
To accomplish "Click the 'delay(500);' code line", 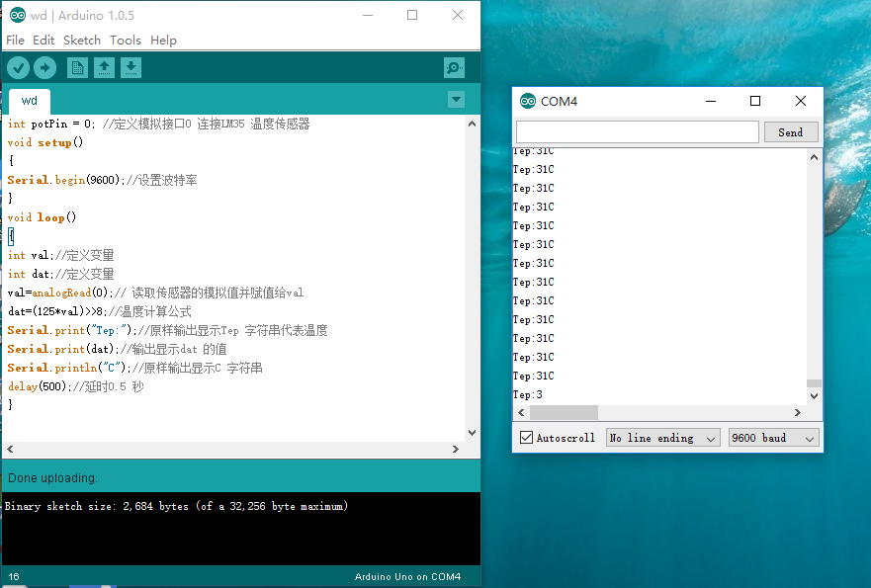I will pos(76,386).
